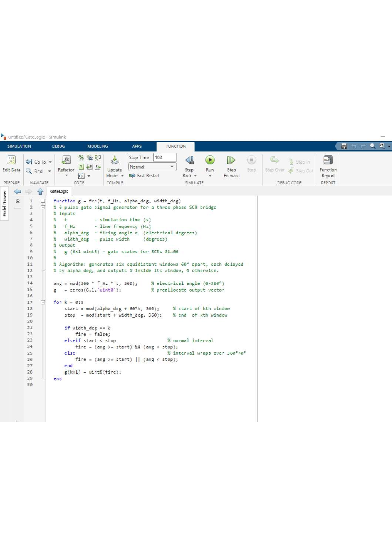Click the Smart Indent icon
This screenshot has height=555, width=392.
pos(81,167)
